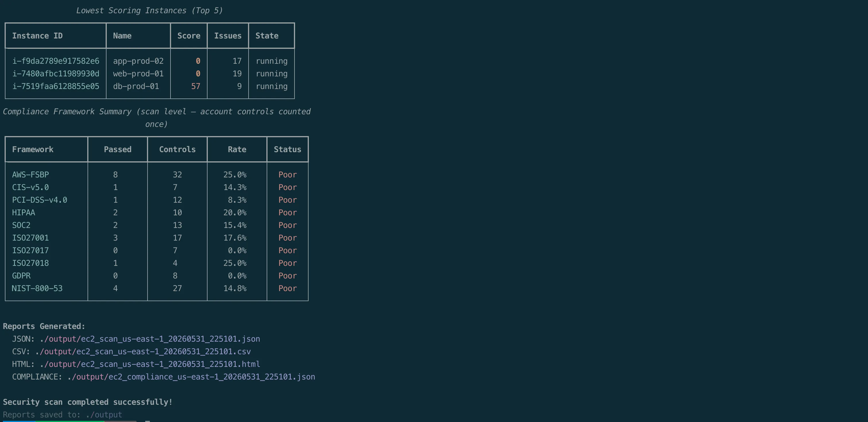Screen dimensions: 868x422
Task: Click issues count 17 for app-prod-02
Action: point(237,61)
